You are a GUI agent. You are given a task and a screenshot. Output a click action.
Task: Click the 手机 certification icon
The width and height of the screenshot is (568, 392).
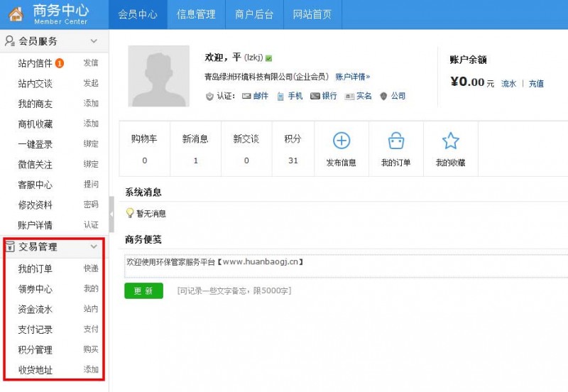coord(280,96)
